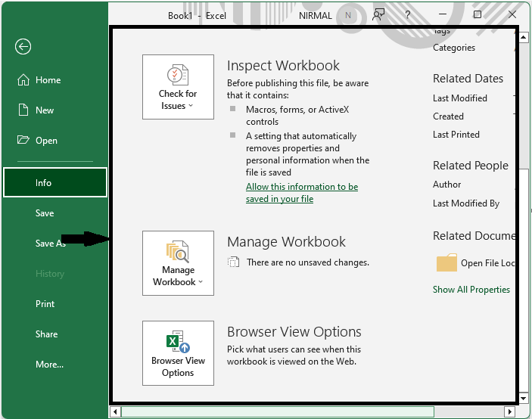
Task: Click vertical scrollbar up arrow
Action: [x=523, y=37]
